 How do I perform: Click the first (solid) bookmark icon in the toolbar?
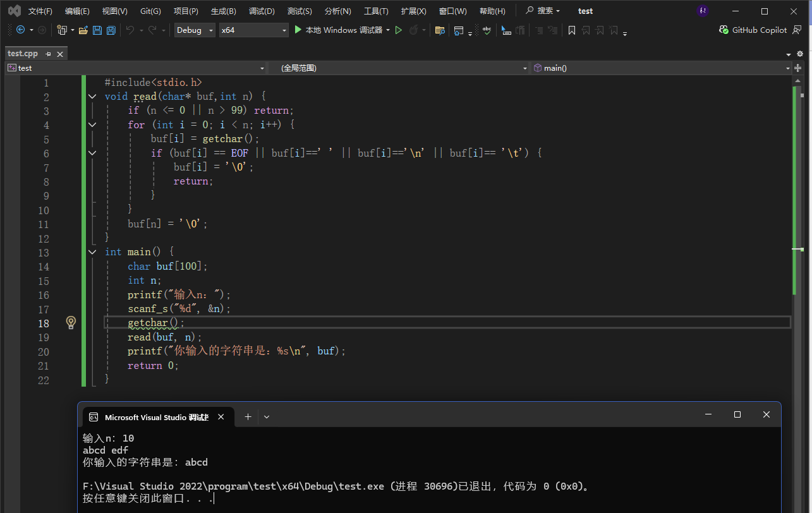point(572,30)
